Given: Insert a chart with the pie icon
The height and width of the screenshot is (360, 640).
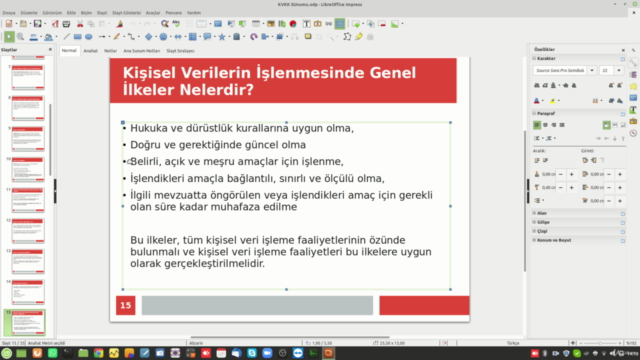Looking at the screenshot, I should (293, 24).
